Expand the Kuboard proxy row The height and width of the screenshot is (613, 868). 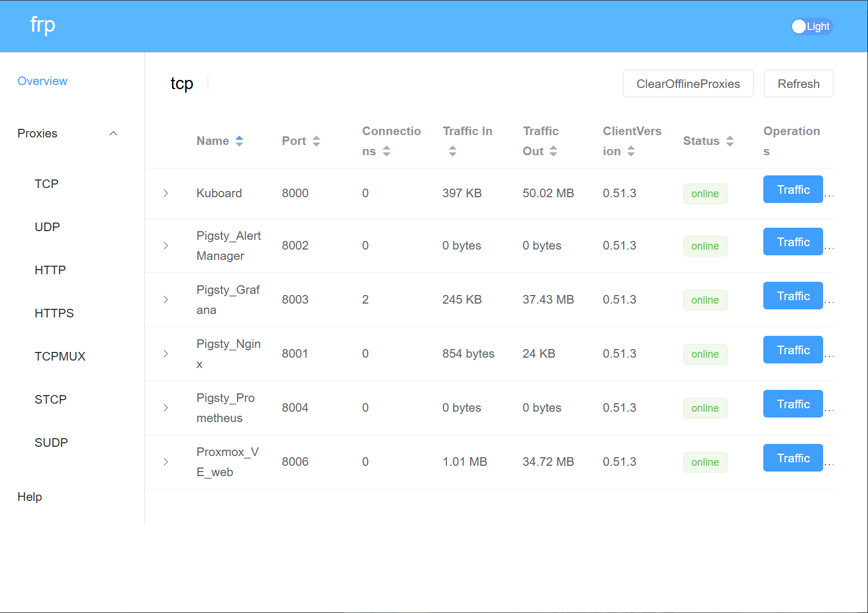[x=166, y=193]
